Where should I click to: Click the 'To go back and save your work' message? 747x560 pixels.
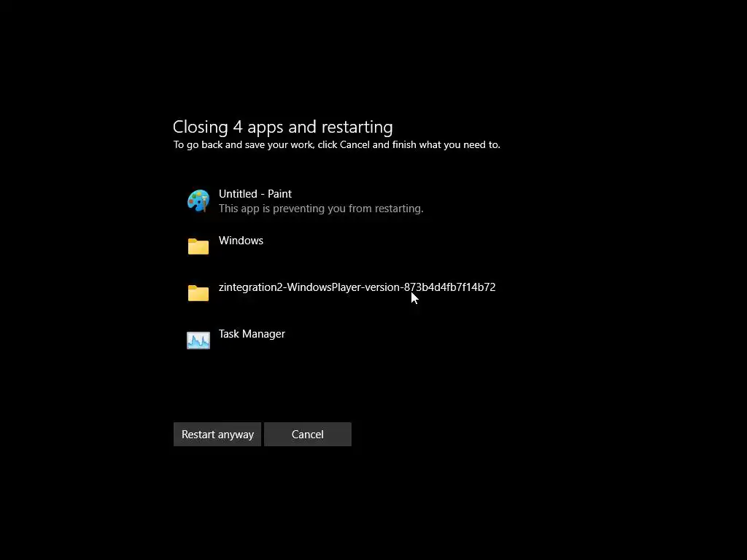337,145
